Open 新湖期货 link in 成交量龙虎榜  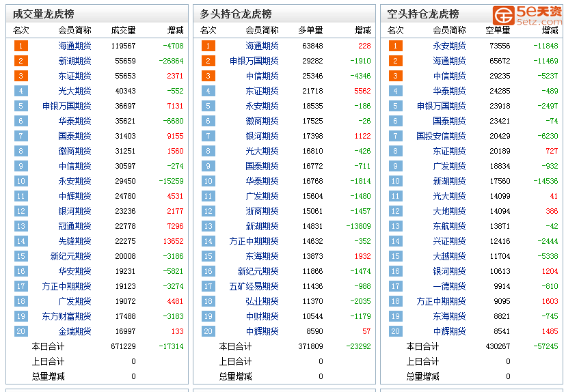pos(75,61)
